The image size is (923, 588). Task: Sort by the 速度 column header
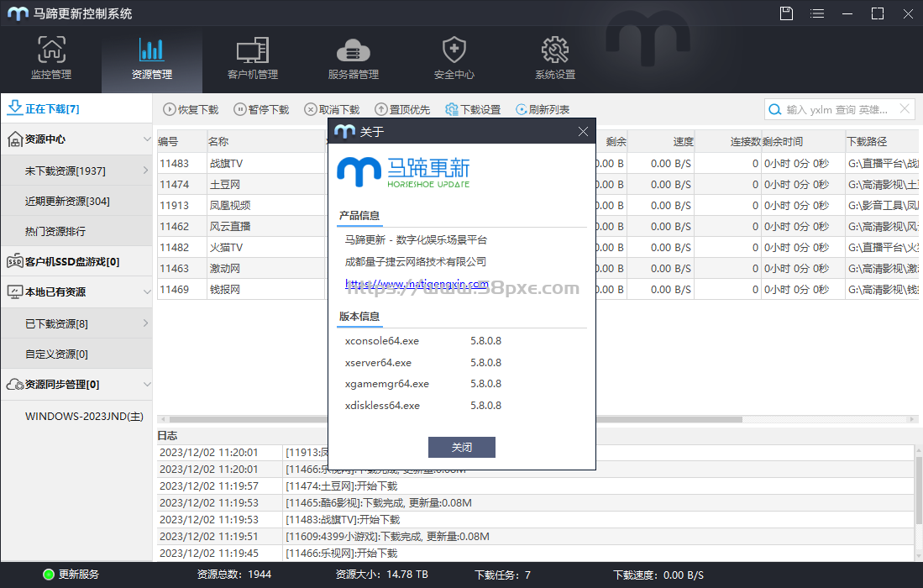[661, 141]
